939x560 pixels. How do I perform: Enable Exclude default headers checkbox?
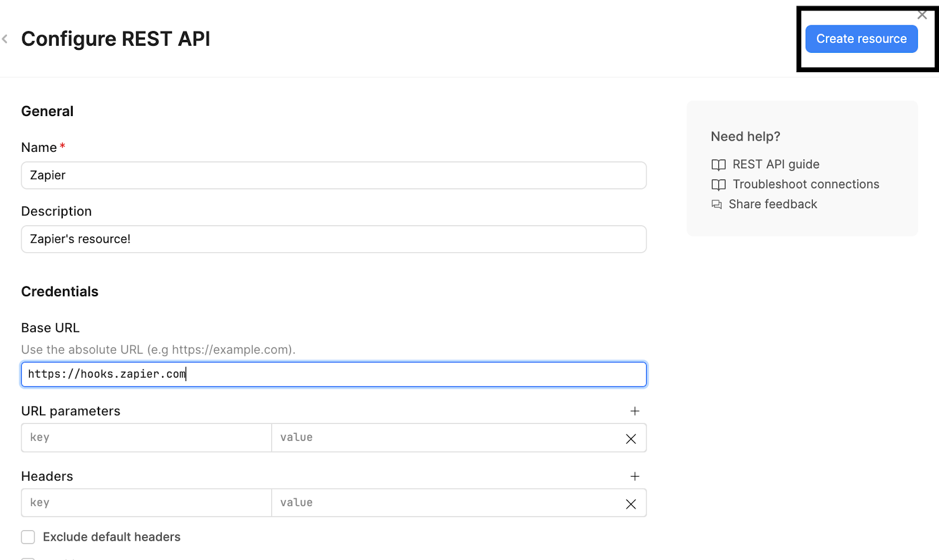(28, 537)
